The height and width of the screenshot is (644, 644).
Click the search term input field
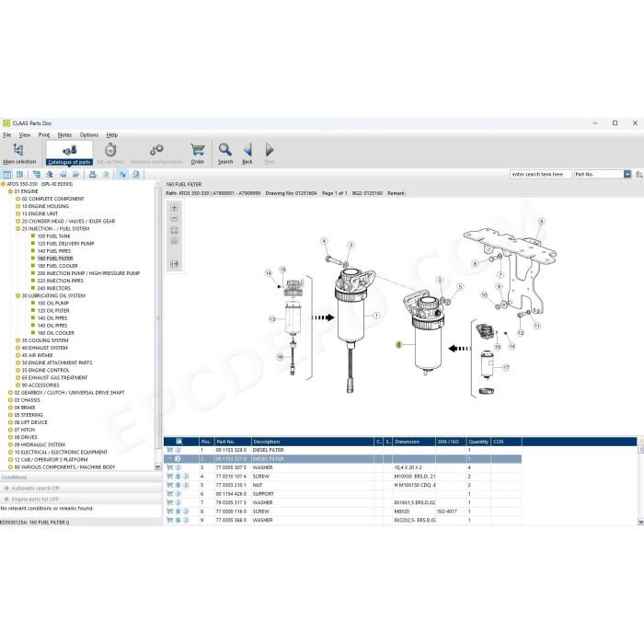point(541,174)
